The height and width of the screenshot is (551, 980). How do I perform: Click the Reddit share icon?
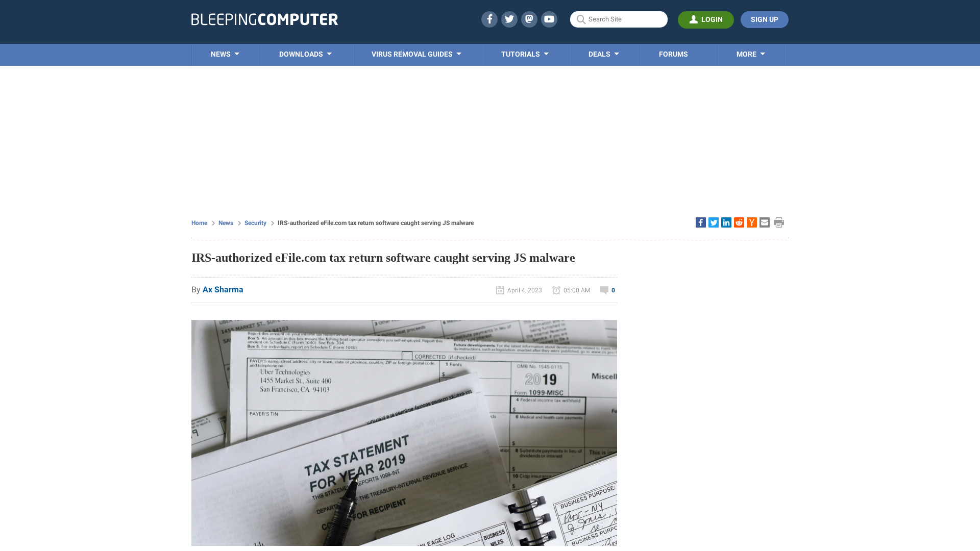point(739,222)
